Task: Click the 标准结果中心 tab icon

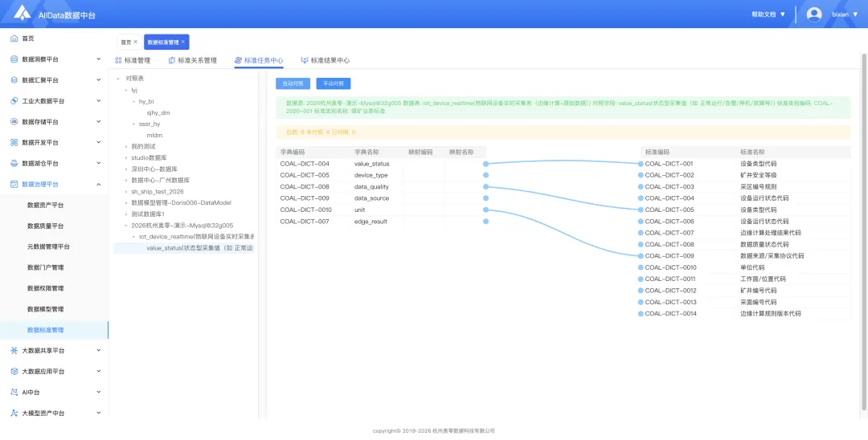Action: (305, 60)
